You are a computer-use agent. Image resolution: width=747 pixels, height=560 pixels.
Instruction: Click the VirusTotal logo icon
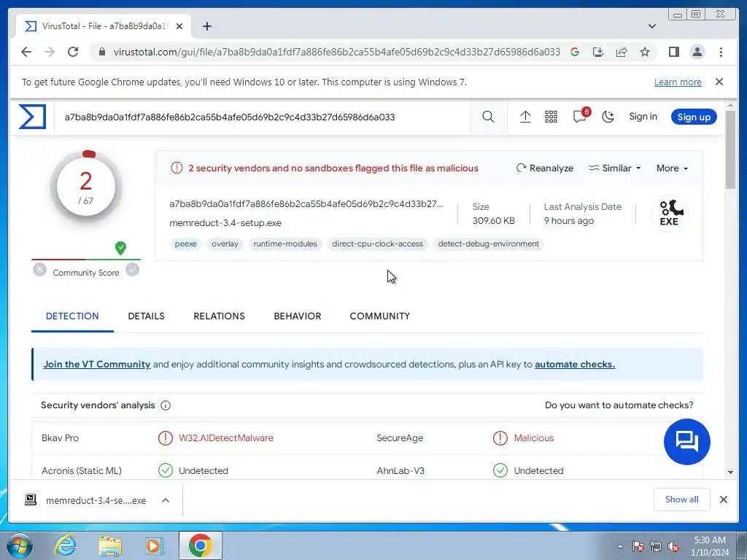click(x=32, y=117)
